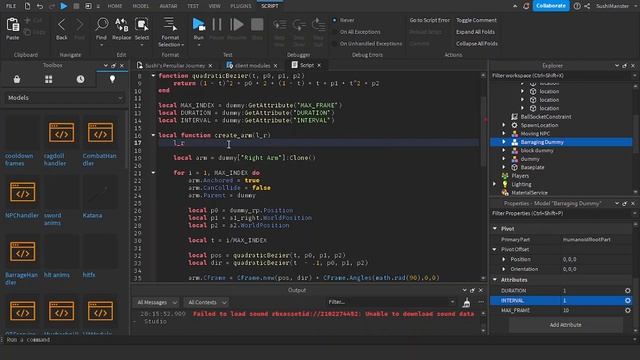Screen dimensions: 640x360
Task: Click the Filter workspace input field
Action: 561,76
